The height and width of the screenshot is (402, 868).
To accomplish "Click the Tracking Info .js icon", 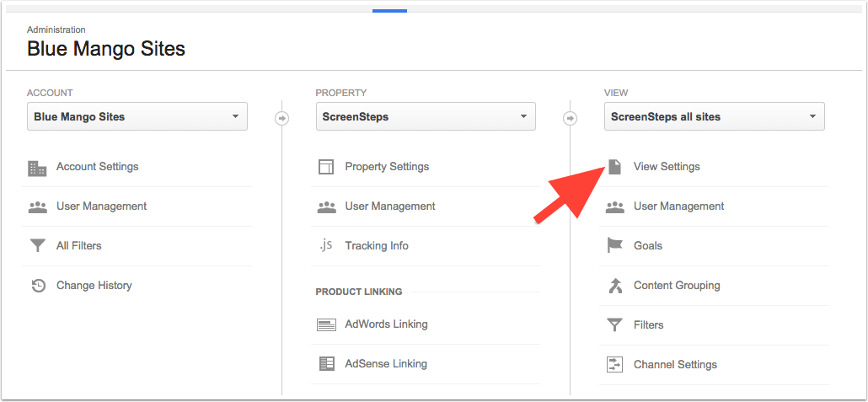I will click(326, 246).
